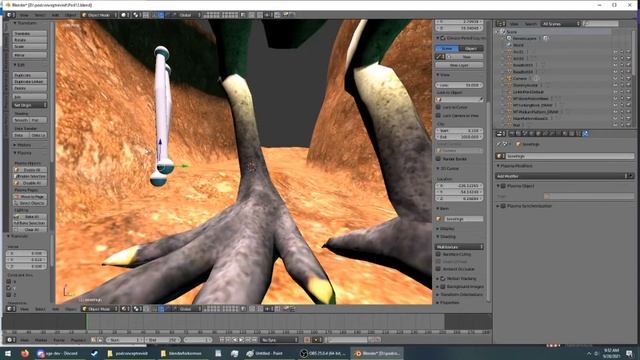Expand the Plasma Synchronization panel
The width and height of the screenshot is (640, 360).
[x=524, y=206]
